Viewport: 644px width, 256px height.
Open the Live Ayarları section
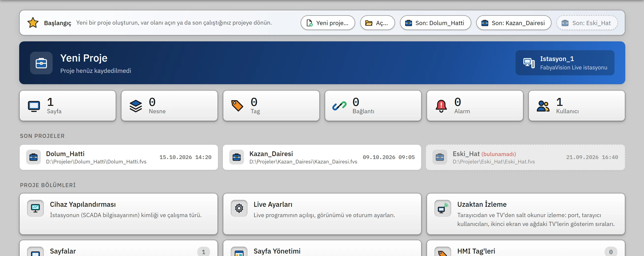click(x=322, y=214)
